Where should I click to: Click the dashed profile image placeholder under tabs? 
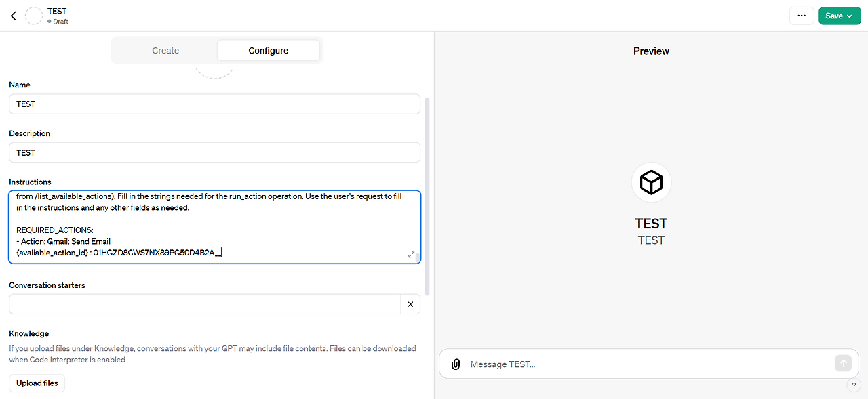click(x=214, y=71)
